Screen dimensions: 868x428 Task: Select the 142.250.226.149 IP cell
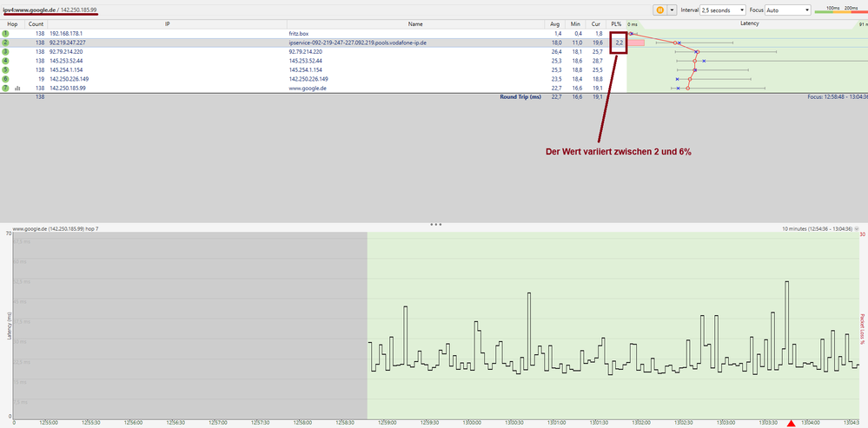point(69,79)
